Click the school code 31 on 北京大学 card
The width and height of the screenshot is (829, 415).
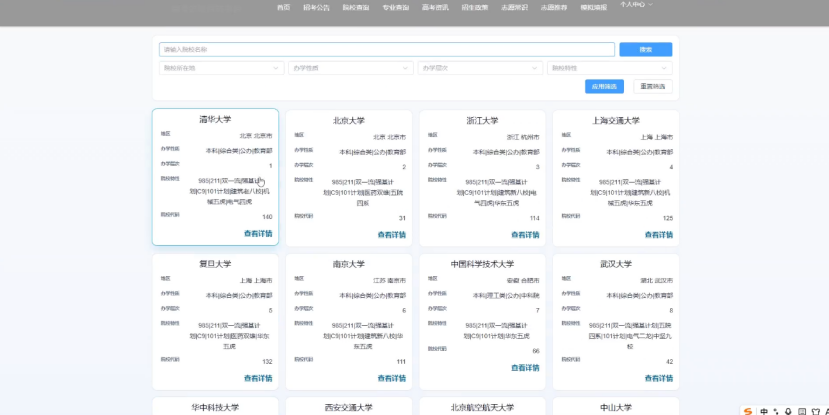click(402, 218)
